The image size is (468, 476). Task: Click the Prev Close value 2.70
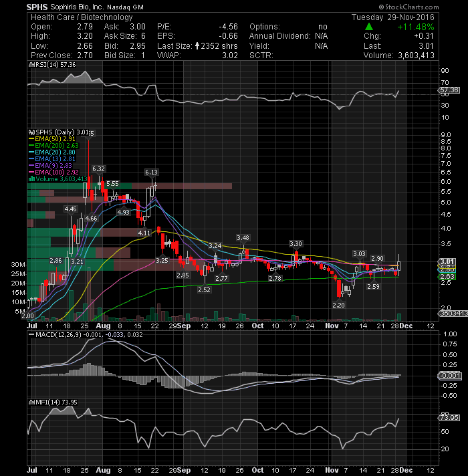pos(85,55)
